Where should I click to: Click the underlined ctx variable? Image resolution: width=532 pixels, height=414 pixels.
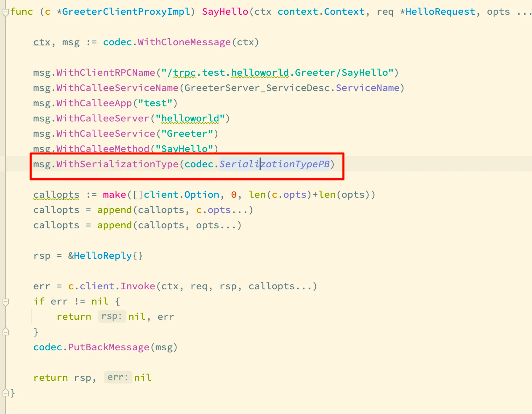[x=41, y=42]
